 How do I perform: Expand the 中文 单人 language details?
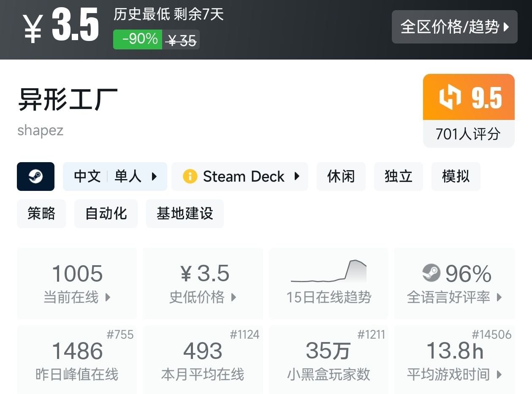pos(115,177)
